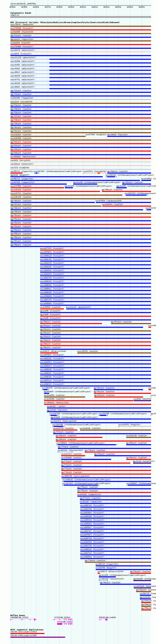Viewport: 156px width, 644px height.
Task: Click the Cytogenetic Bands track title
Action: [x=21, y=13]
